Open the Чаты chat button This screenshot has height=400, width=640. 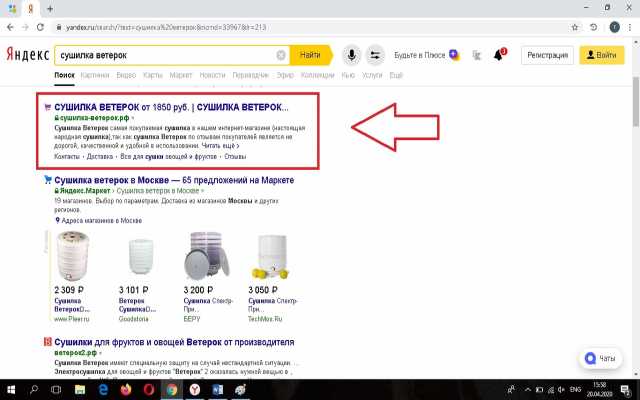[600, 358]
